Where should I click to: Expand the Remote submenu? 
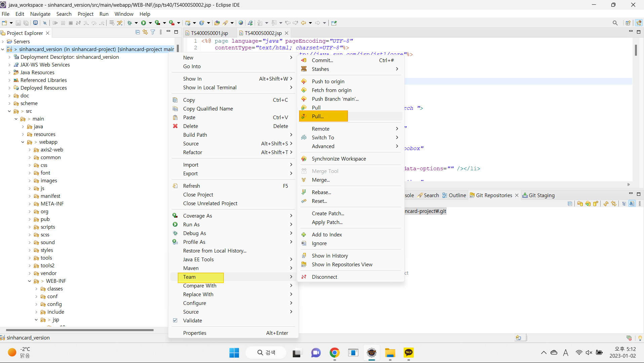[x=397, y=129]
